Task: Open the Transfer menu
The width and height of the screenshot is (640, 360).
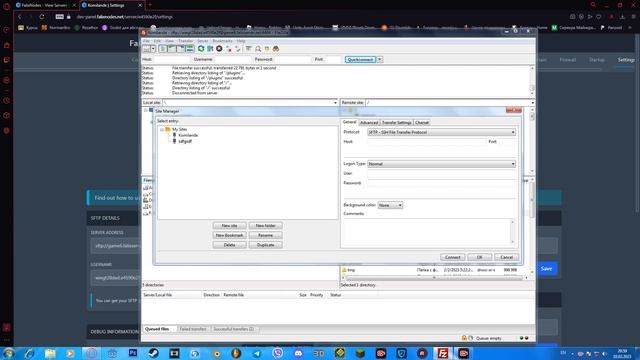Action: 185,41
